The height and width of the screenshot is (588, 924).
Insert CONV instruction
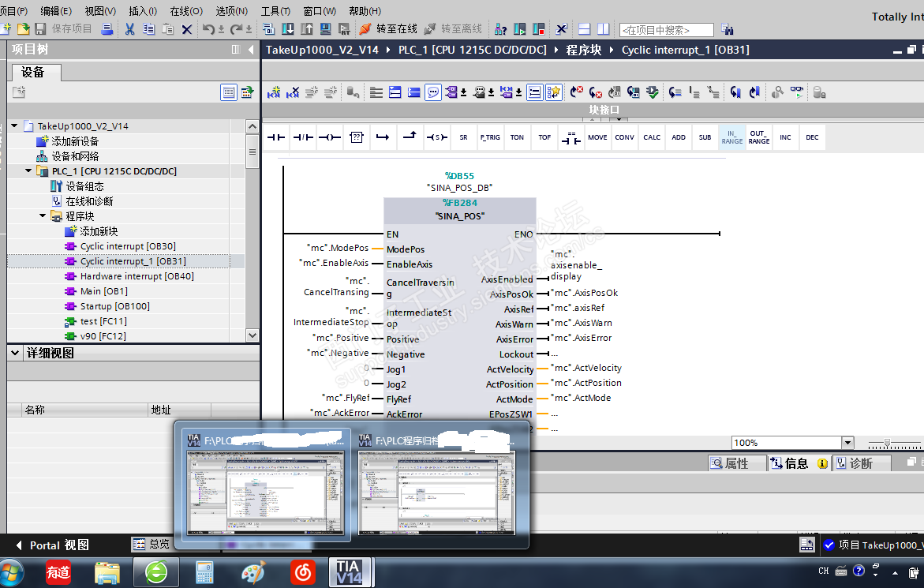tap(624, 137)
